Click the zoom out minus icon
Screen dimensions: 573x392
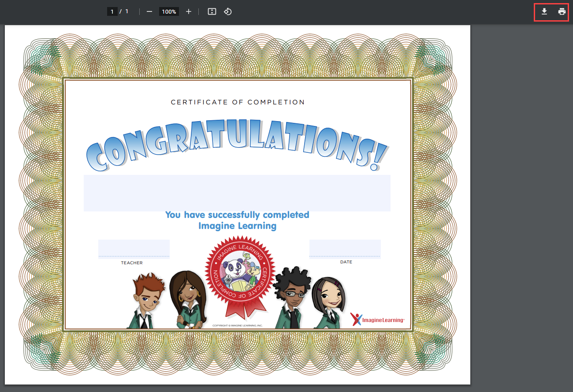coord(149,11)
